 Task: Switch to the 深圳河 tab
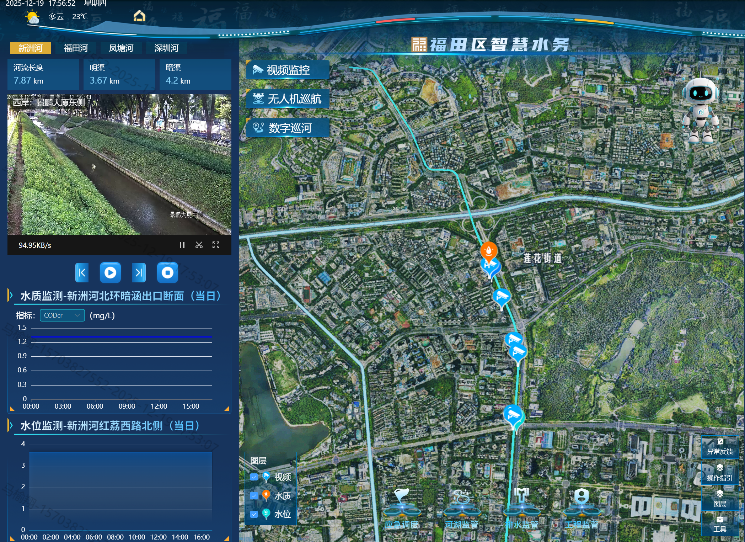coord(166,48)
